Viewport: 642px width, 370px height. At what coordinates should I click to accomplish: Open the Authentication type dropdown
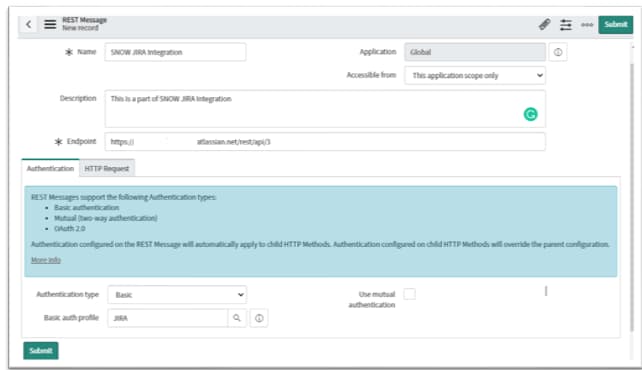(177, 295)
